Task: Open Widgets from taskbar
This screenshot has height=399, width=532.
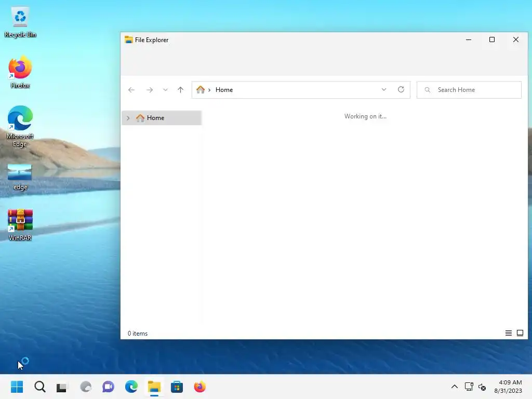Action: [x=86, y=387]
